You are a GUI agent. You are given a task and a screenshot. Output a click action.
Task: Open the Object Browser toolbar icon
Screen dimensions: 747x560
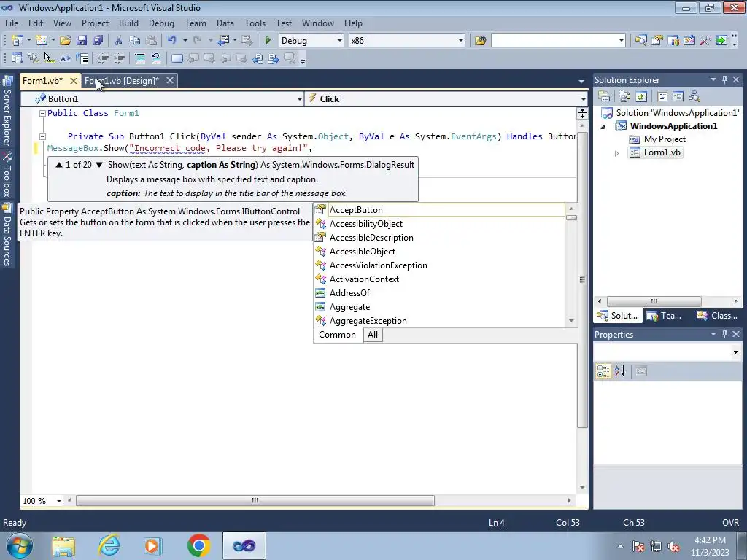689,41
